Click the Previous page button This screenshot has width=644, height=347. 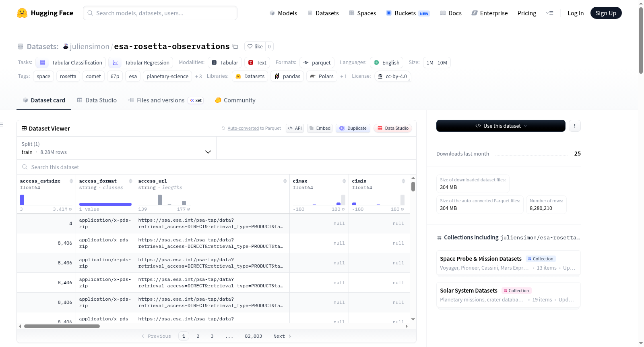coord(156,336)
